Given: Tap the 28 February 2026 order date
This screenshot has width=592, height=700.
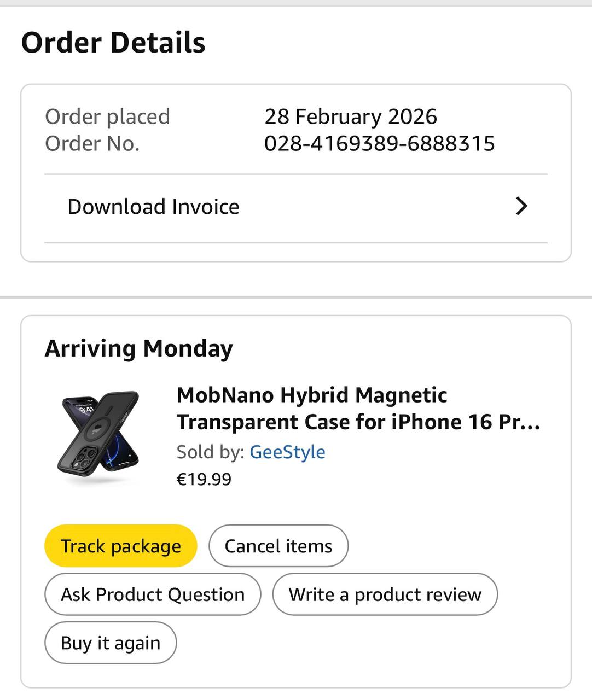Looking at the screenshot, I should point(351,116).
